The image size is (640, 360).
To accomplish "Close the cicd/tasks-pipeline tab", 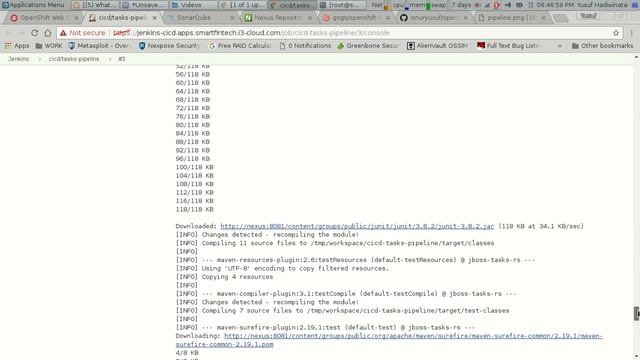I will [154, 18].
